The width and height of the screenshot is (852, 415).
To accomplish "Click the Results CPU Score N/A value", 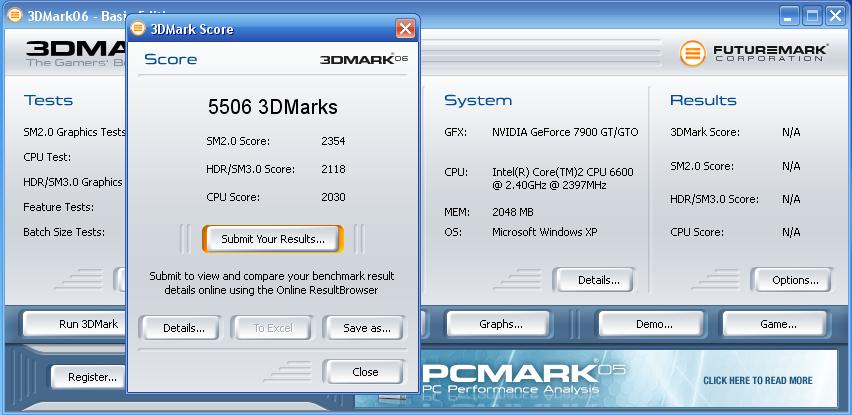I will (791, 232).
